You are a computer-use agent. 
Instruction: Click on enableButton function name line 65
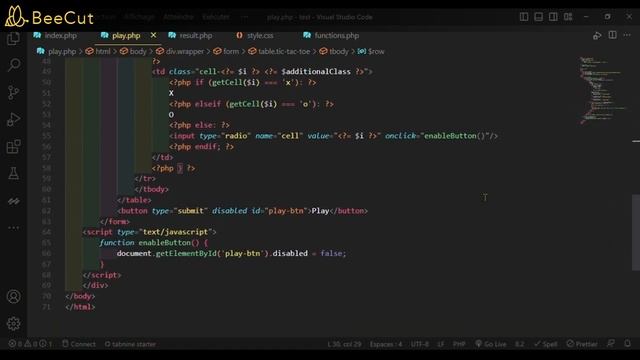(x=164, y=242)
